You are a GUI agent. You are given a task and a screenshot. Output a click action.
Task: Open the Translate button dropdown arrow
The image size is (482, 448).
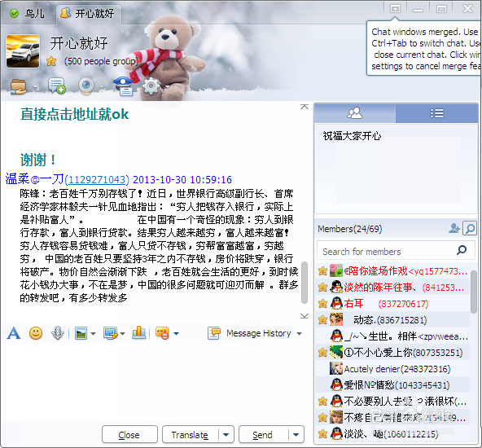point(226,435)
